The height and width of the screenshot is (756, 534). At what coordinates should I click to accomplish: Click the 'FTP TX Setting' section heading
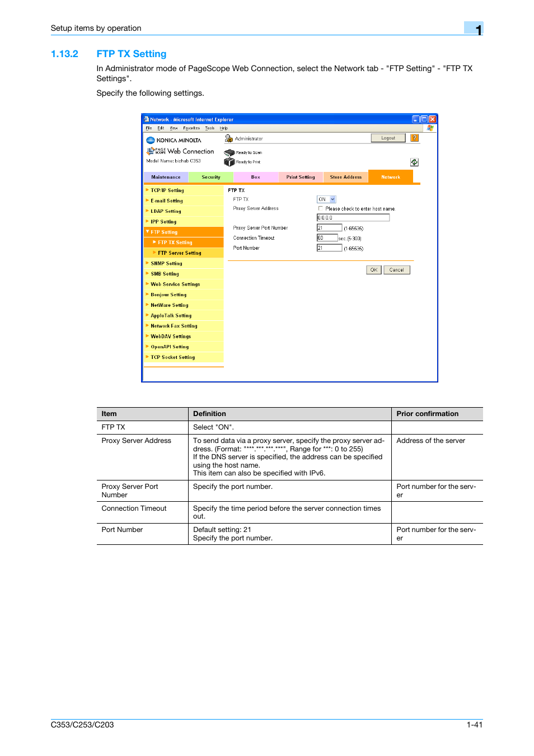click(132, 54)
